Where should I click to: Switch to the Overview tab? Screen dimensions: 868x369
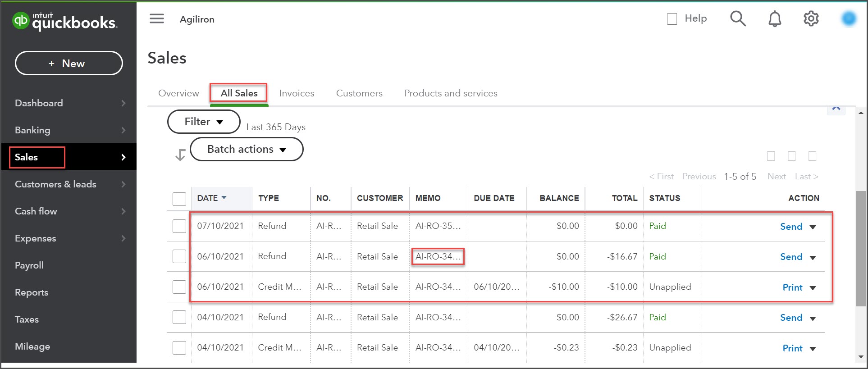point(178,93)
